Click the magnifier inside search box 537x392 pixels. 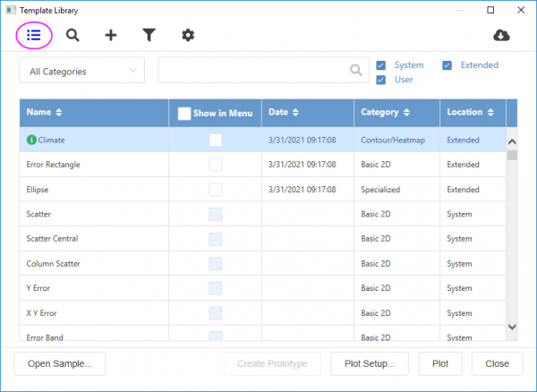[x=356, y=71]
